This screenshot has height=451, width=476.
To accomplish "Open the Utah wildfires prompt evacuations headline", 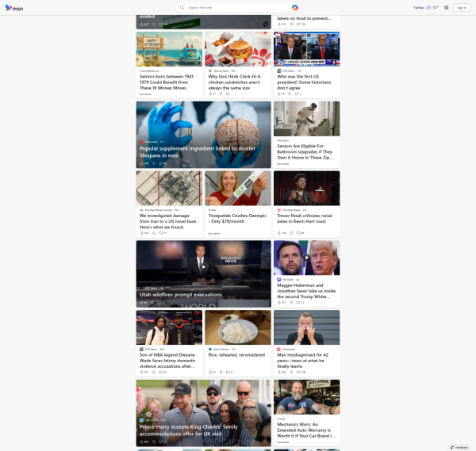I will [181, 295].
